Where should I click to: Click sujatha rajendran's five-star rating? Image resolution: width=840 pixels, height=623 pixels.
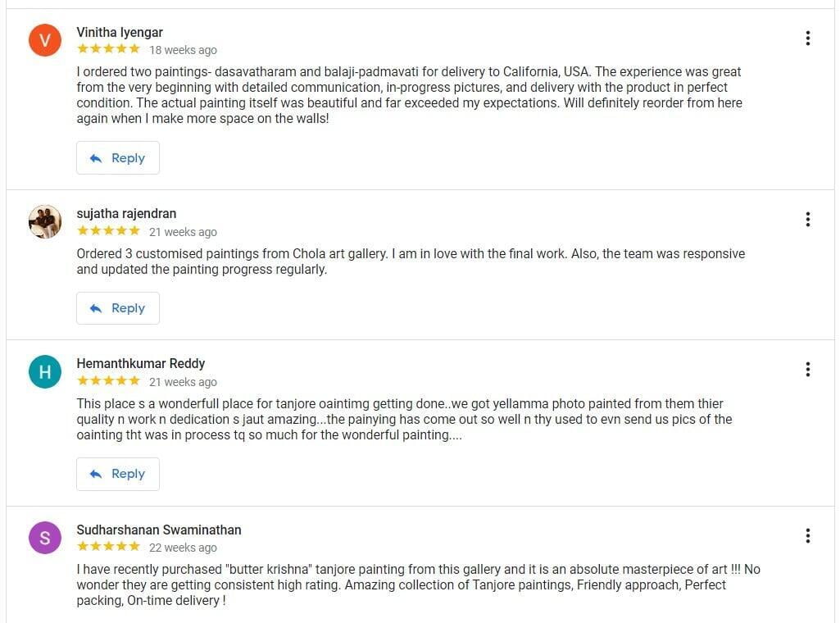pos(108,232)
